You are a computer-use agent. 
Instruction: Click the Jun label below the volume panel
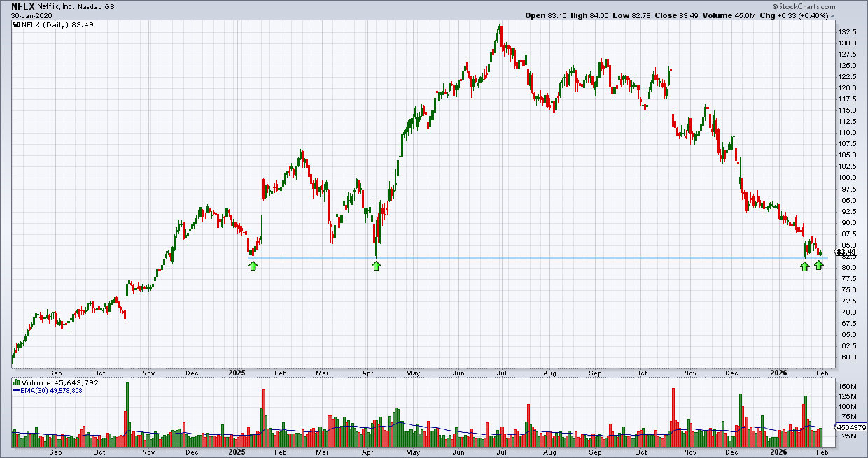458,453
